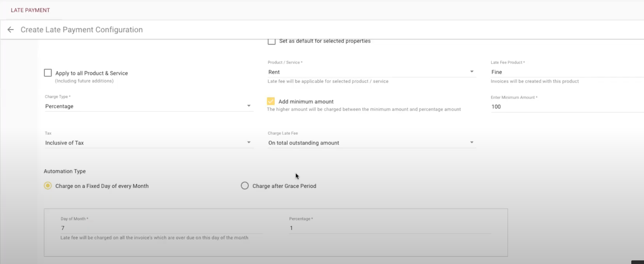Click the Late Fee Product field showing Fine
644x264 pixels.
563,72
